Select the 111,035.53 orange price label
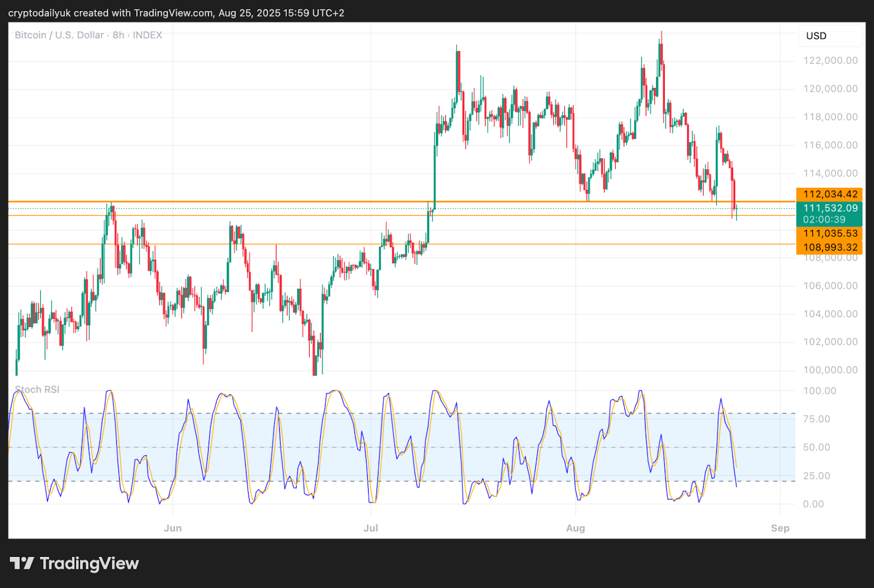This screenshot has width=874, height=588. (829, 234)
